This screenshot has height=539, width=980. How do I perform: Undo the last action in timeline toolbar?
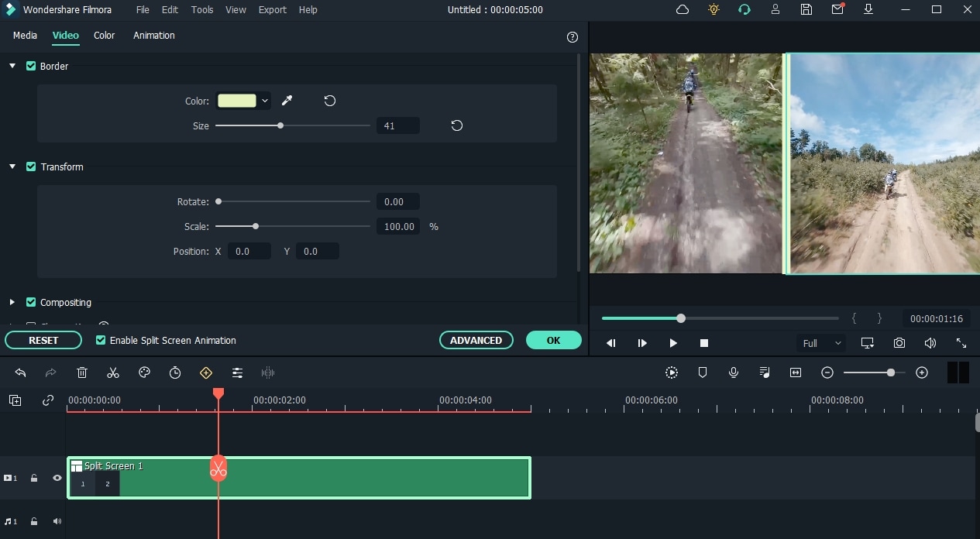20,372
